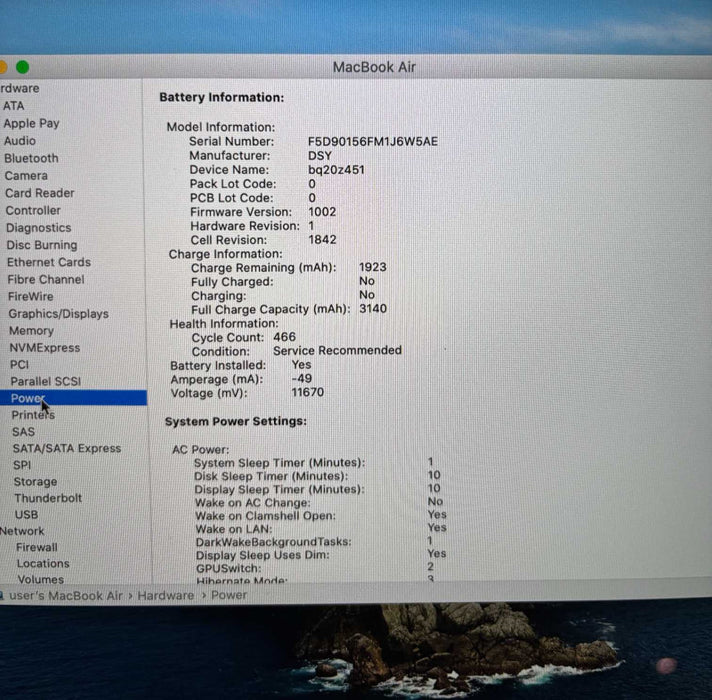Open NVMExpress sidebar item
The width and height of the screenshot is (712, 700).
(x=45, y=348)
